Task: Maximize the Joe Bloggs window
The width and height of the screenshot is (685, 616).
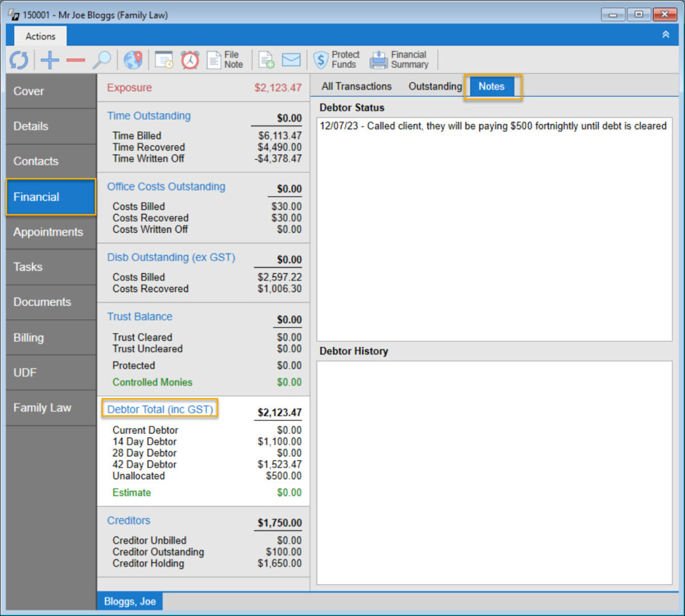Action: (639, 14)
